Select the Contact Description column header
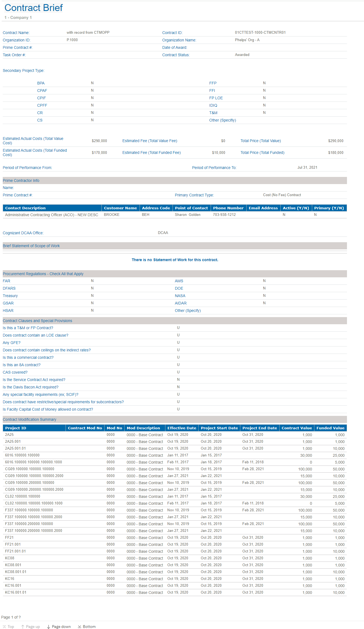The width and height of the screenshot is (364, 629). tap(25, 208)
